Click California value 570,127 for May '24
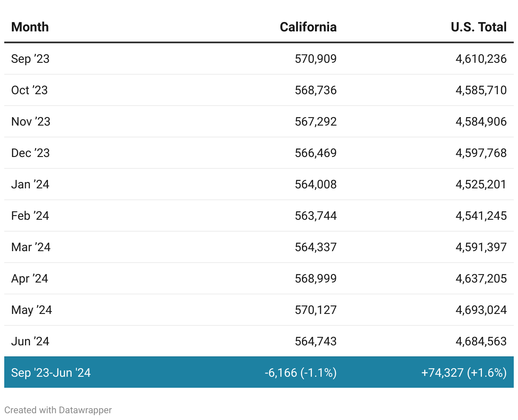 [x=315, y=310]
